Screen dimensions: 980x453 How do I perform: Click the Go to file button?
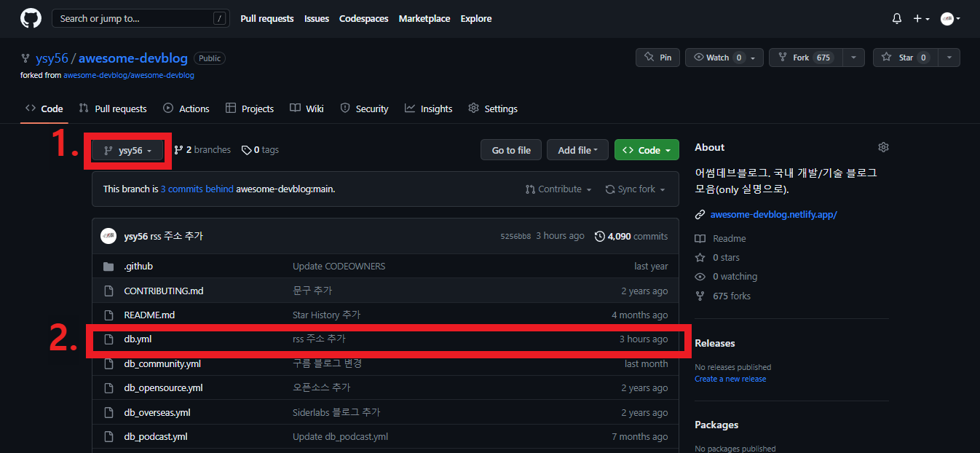(511, 150)
